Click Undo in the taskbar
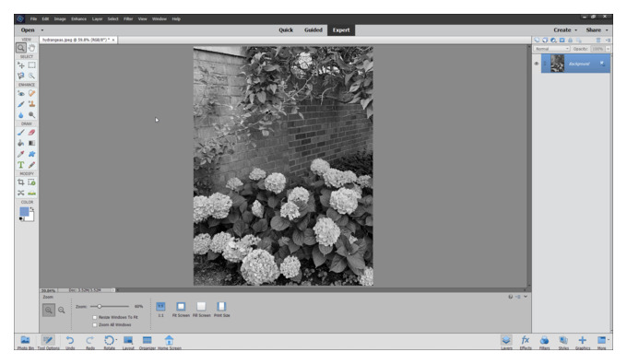This screenshot has height=364, width=627. pos(70,343)
